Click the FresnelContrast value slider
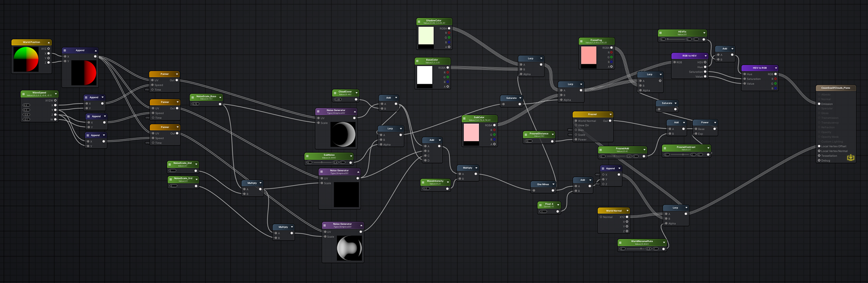868x283 pixels. pos(680,155)
